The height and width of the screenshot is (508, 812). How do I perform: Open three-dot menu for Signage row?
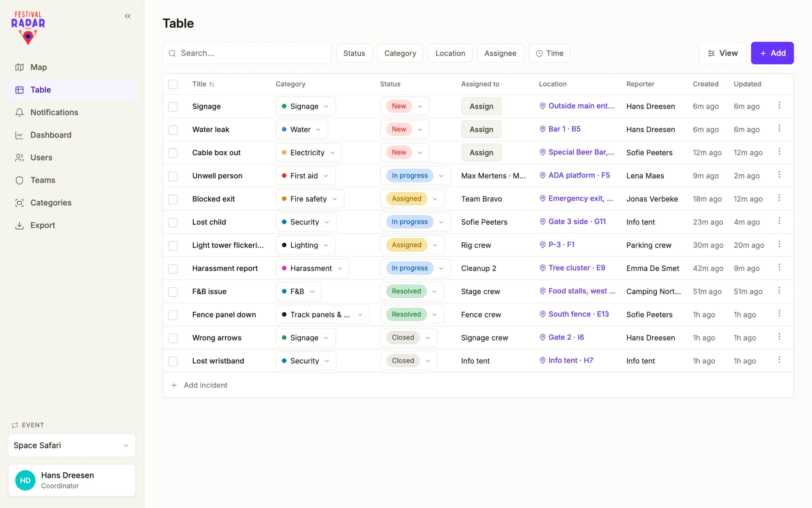[779, 106]
